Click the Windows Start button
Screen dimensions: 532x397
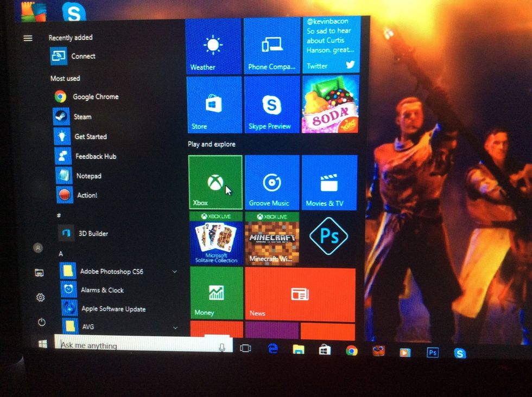(43, 344)
